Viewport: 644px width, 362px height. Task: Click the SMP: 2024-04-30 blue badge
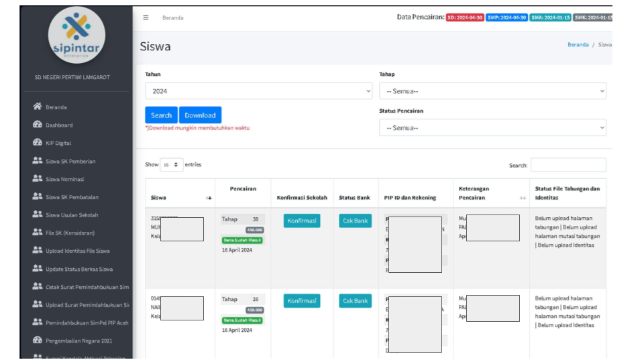506,17
